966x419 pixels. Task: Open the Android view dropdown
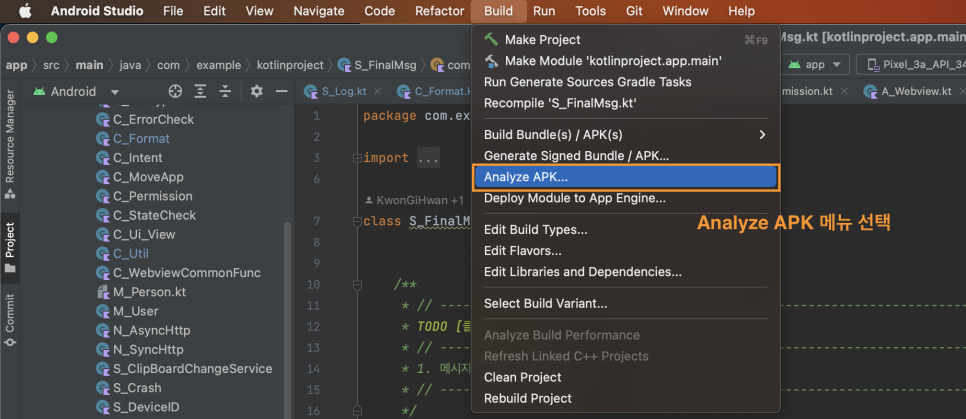[76, 91]
